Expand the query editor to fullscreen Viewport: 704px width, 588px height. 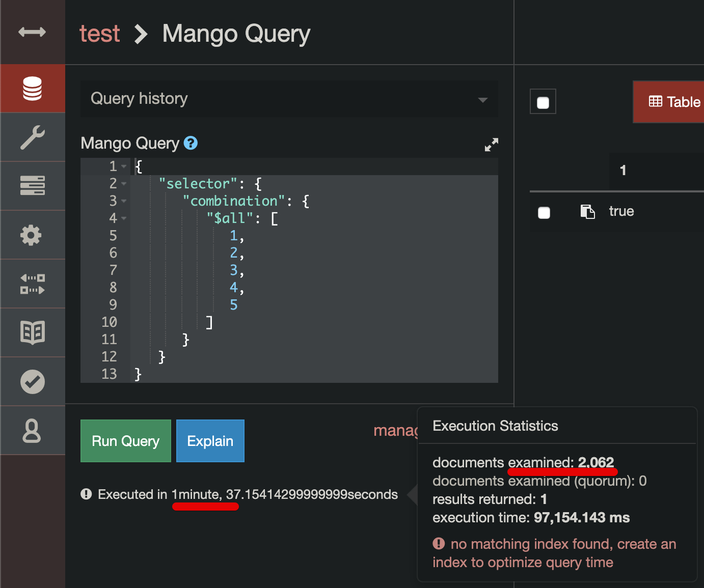[x=491, y=145]
